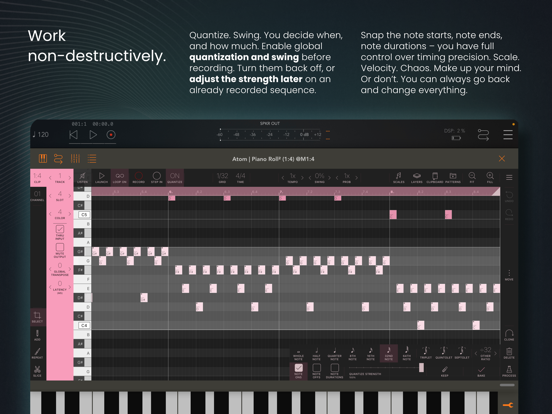Enable the Mute Output checkbox
552x414 pixels.
60,247
